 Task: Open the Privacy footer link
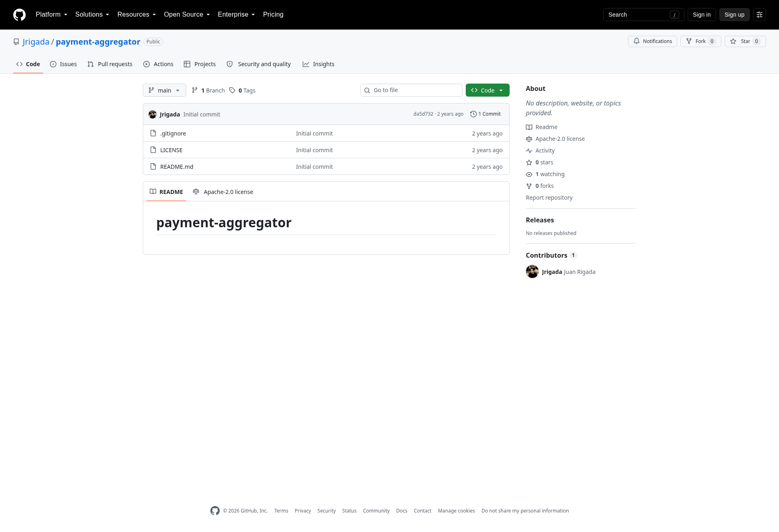click(x=303, y=511)
